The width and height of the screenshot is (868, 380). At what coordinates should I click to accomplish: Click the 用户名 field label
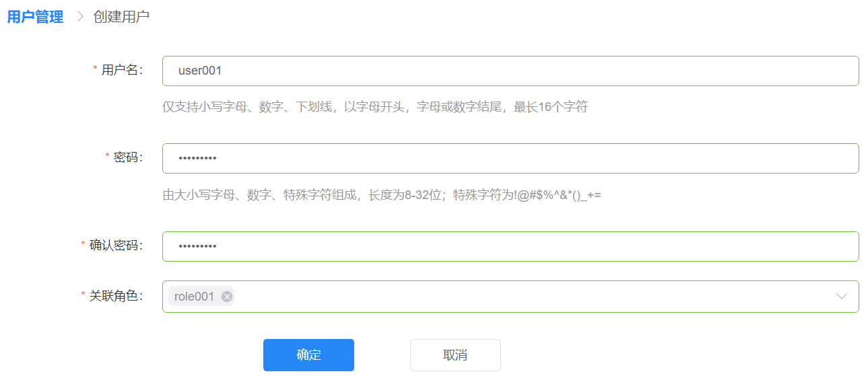pos(122,70)
